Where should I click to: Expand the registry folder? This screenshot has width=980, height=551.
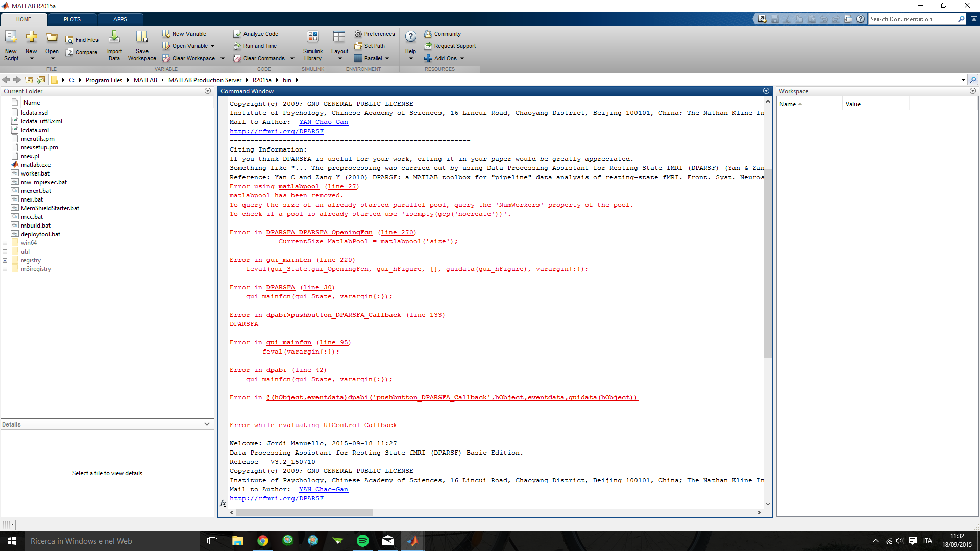pyautogui.click(x=5, y=260)
